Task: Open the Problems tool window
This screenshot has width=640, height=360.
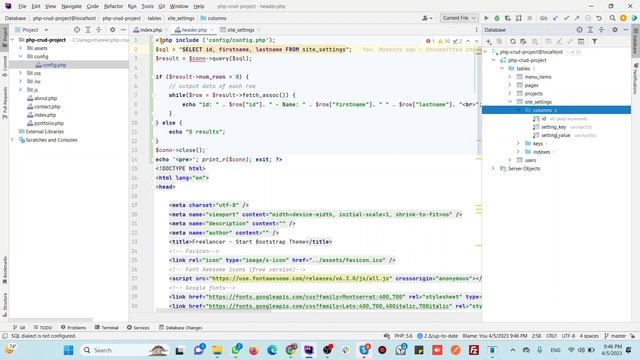Action: (x=73, y=327)
